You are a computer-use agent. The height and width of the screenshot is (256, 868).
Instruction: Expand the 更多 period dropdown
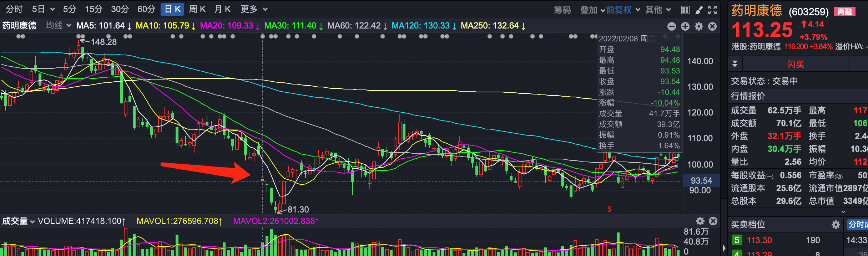254,9
